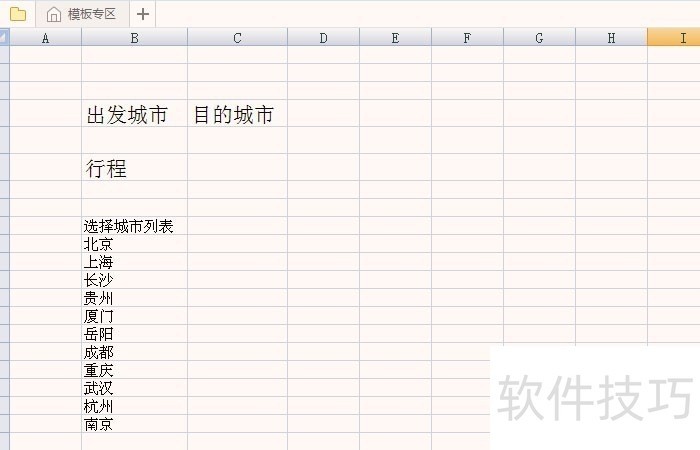Select column A header
The image size is (700, 450).
pyautogui.click(x=45, y=38)
